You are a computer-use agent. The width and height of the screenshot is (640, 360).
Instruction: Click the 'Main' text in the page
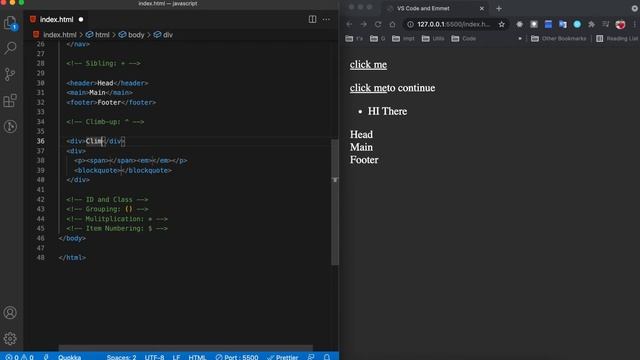coord(361,147)
